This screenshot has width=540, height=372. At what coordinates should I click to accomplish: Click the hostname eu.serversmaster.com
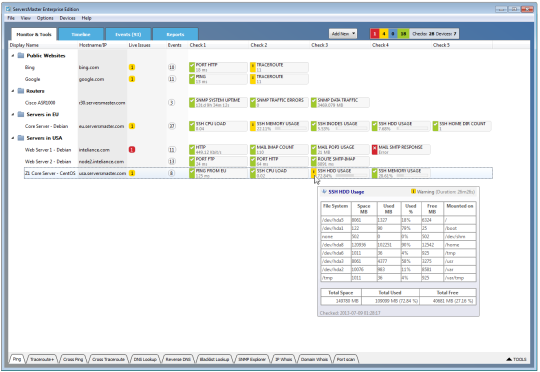pyautogui.click(x=101, y=126)
